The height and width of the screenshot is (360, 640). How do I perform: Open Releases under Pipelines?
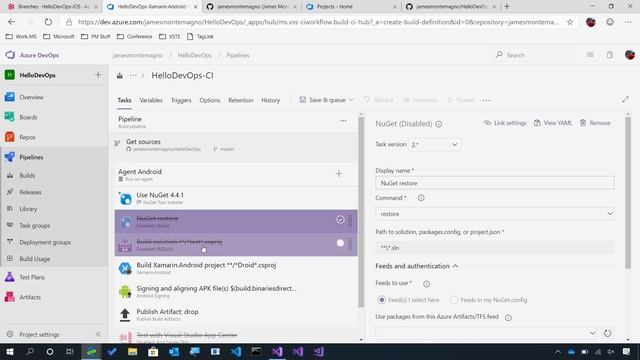click(30, 192)
